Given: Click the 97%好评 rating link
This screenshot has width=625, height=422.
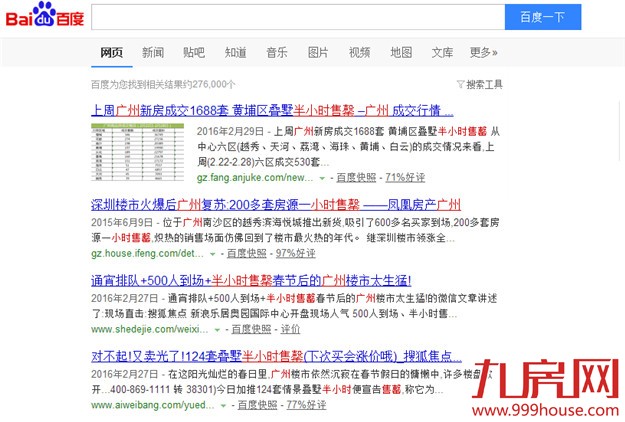Looking at the screenshot, I should coord(295,253).
